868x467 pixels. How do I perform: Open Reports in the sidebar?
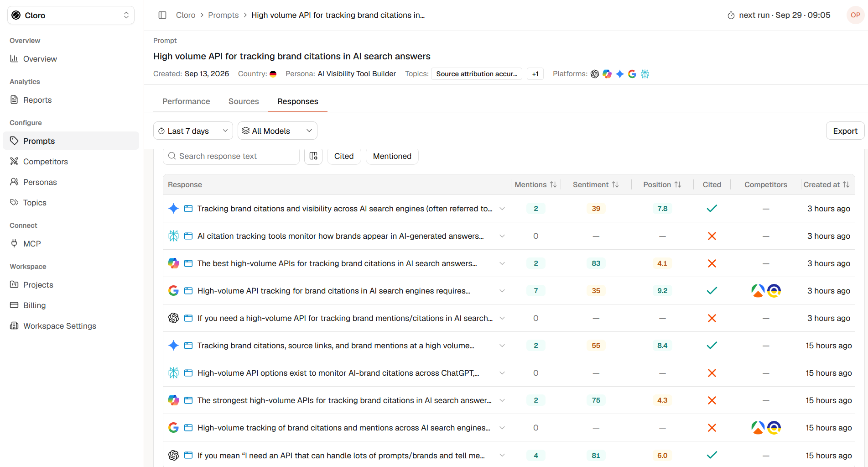71,100
